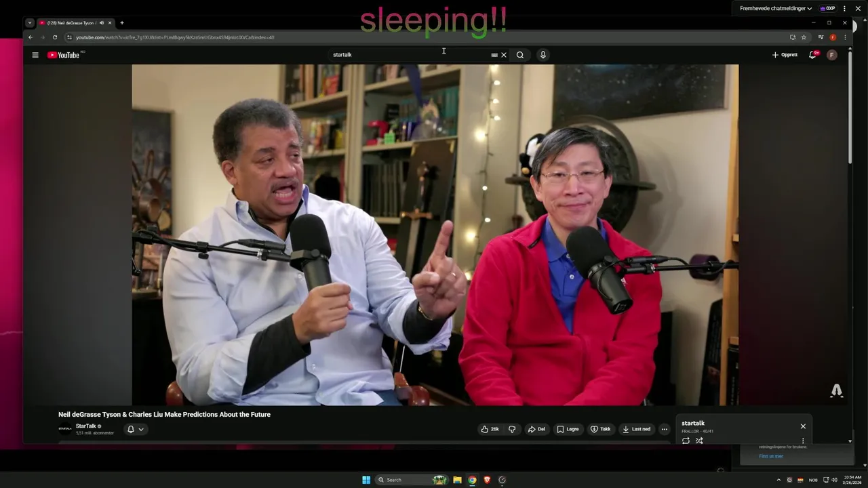
Task: Bookmark this page with the star
Action: click(x=804, y=37)
